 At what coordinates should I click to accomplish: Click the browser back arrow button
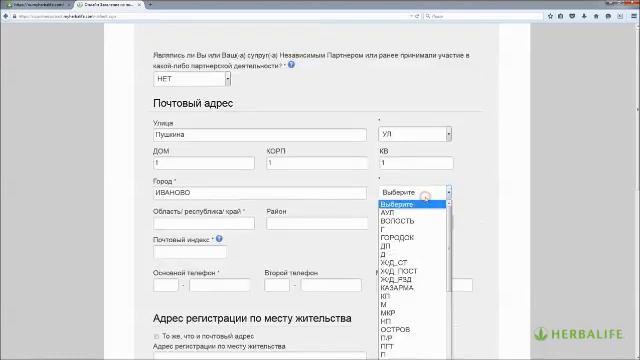(5, 16)
